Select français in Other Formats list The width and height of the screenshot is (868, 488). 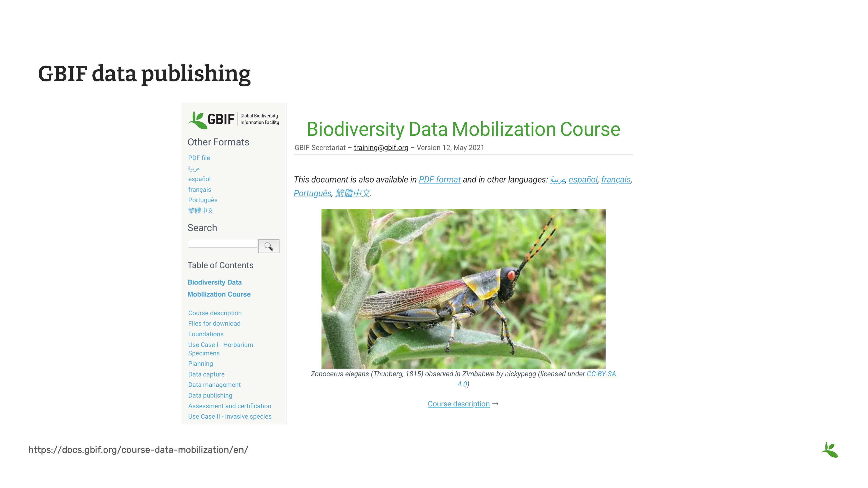click(x=199, y=190)
